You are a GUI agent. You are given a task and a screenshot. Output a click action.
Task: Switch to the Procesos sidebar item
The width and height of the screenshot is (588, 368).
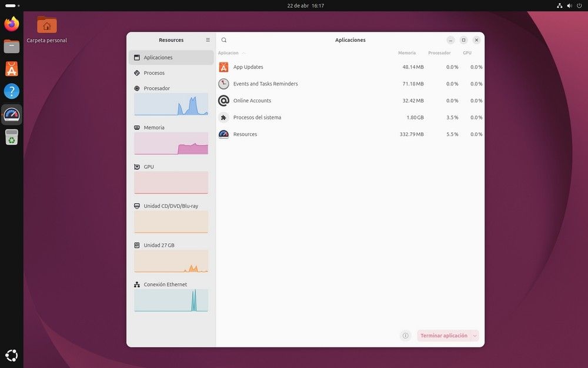(x=171, y=73)
